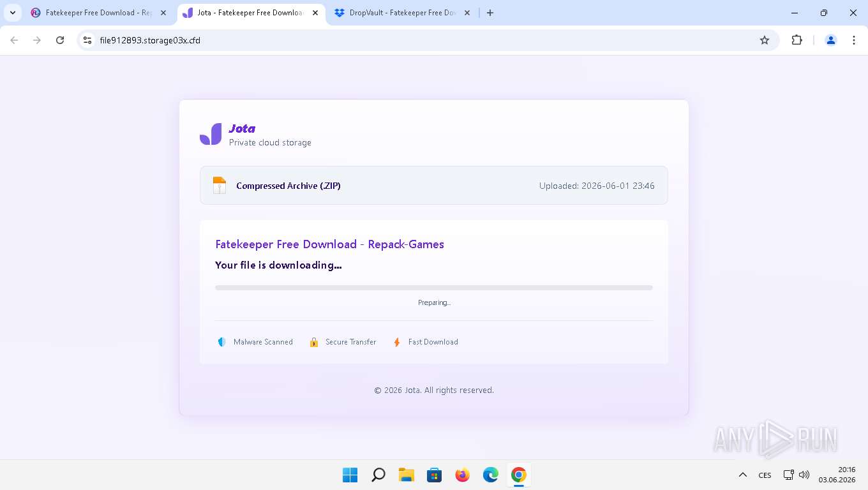
Task: Click the ZIP archive file icon
Action: (x=220, y=186)
